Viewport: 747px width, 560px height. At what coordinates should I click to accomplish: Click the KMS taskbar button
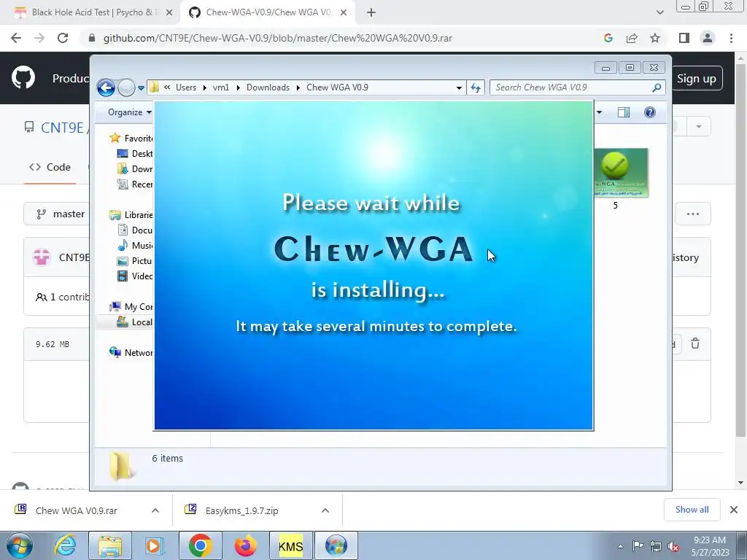tap(290, 545)
